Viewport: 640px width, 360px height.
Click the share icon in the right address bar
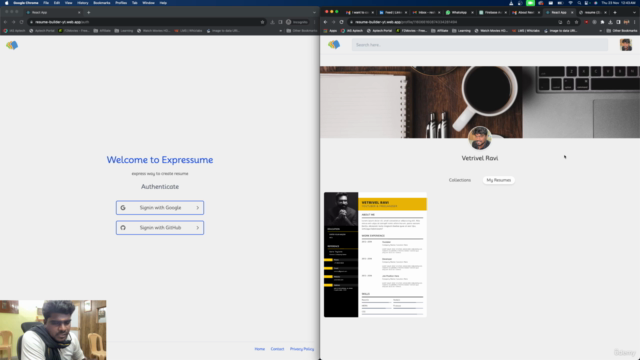tap(568, 22)
